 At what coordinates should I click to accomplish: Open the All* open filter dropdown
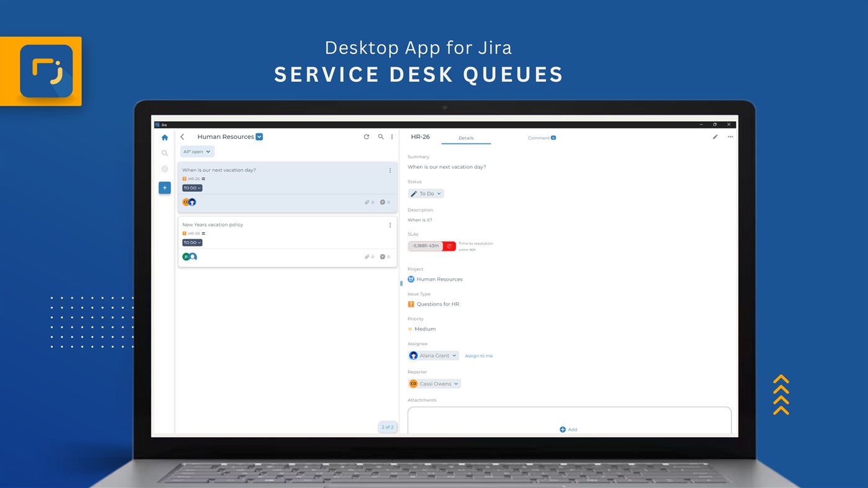pyautogui.click(x=196, y=151)
